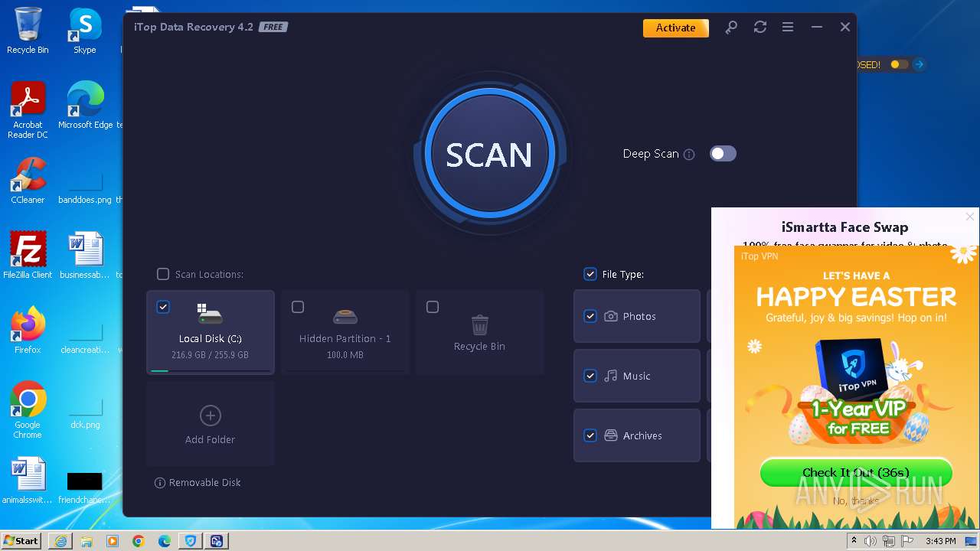This screenshot has width=980, height=551.
Task: Open Microsoft Edge desktop shortcut
Action: (x=85, y=106)
